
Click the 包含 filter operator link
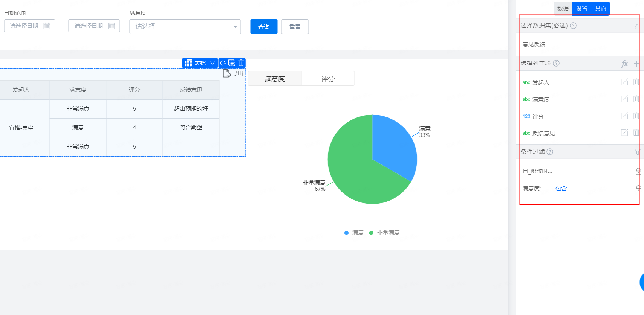coord(561,189)
